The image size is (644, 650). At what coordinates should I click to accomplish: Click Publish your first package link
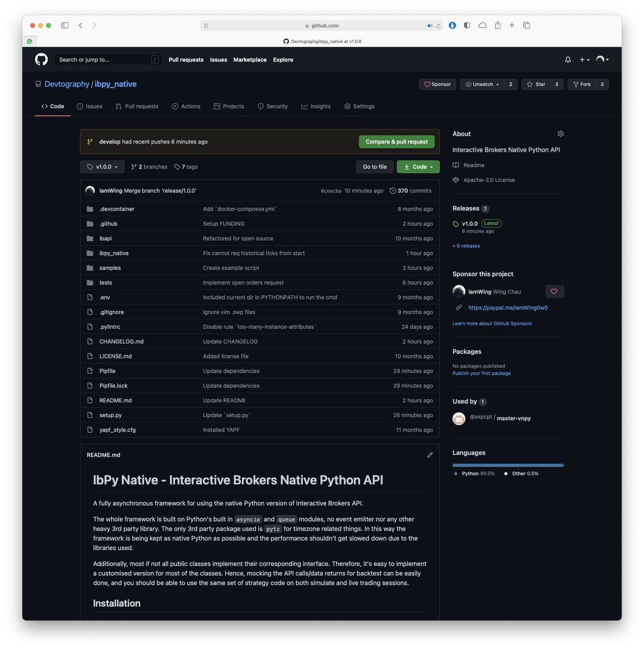482,373
